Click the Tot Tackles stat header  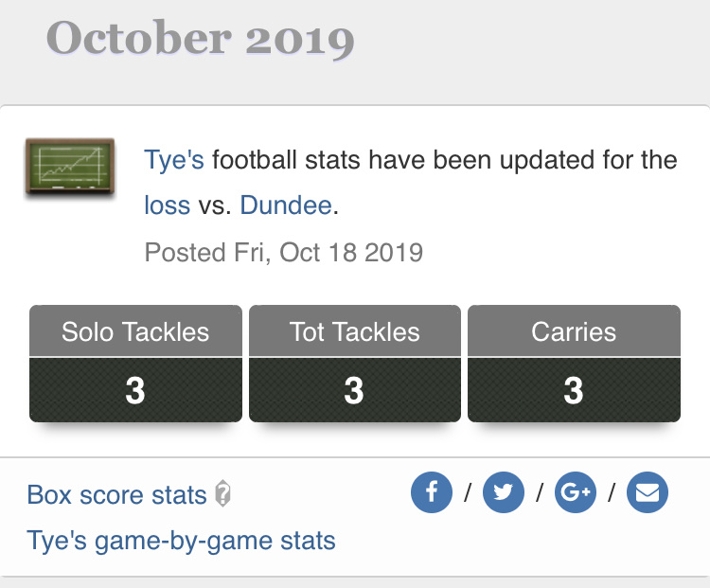coord(355,332)
